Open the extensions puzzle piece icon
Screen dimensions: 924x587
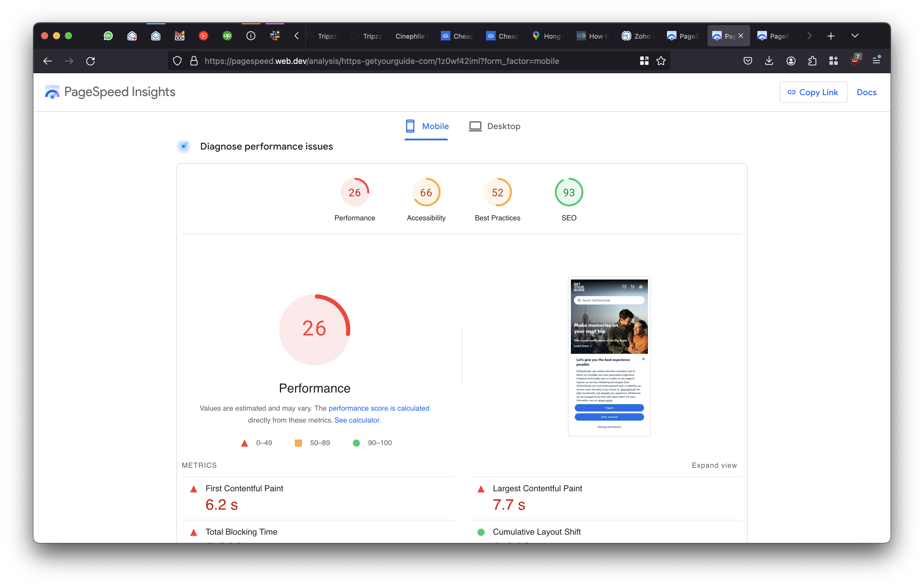pyautogui.click(x=812, y=61)
